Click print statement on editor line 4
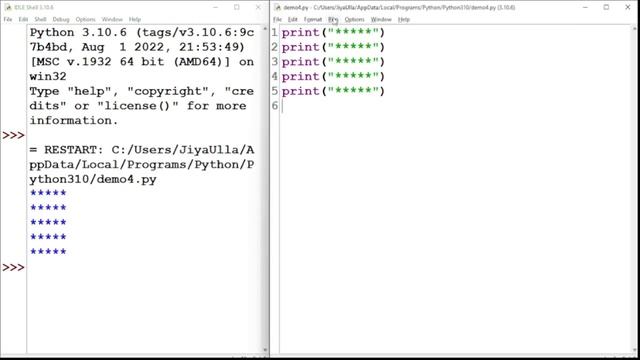 click(x=333, y=76)
